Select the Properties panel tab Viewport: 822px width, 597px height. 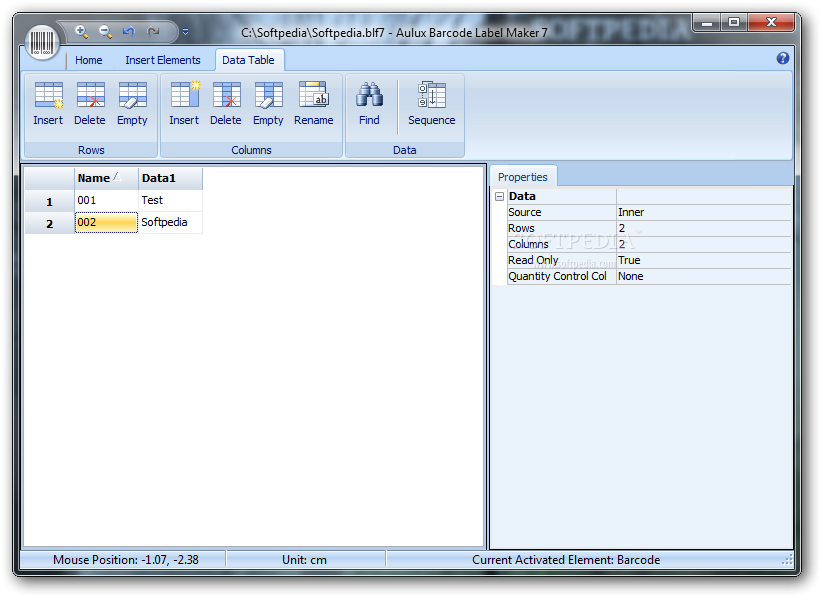click(523, 177)
